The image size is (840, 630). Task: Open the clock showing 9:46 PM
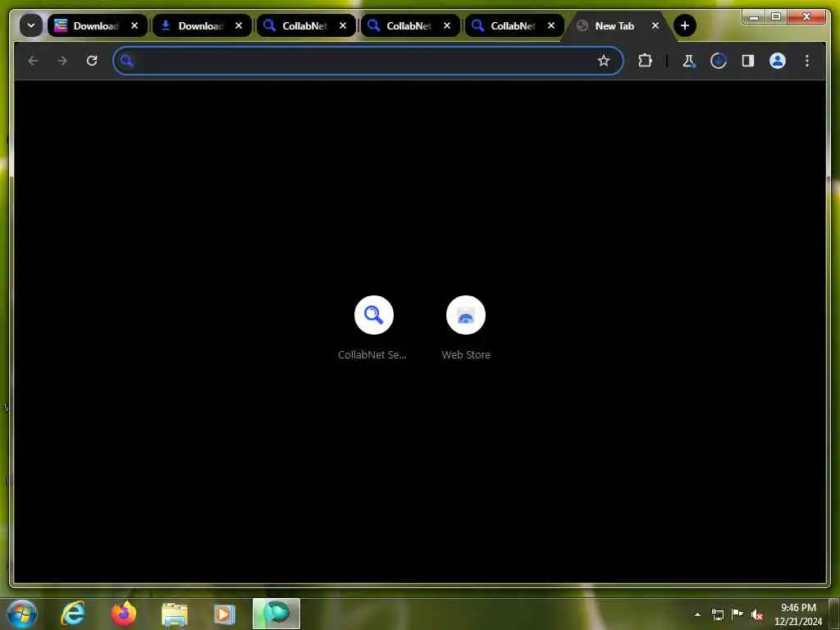point(798,614)
